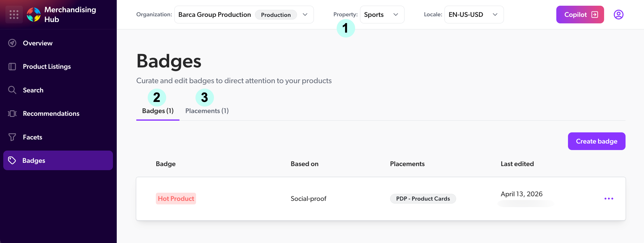Click the Social-proof cell

[x=308, y=199]
